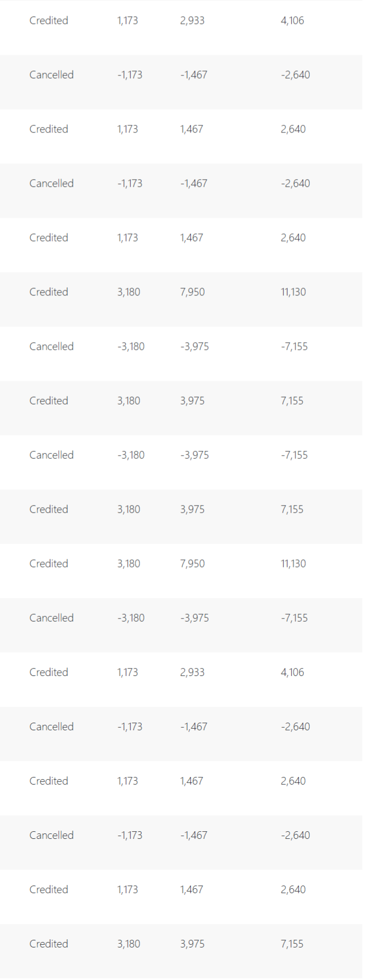
Task: Click the 4,106 total in the first row
Action: pos(292,21)
